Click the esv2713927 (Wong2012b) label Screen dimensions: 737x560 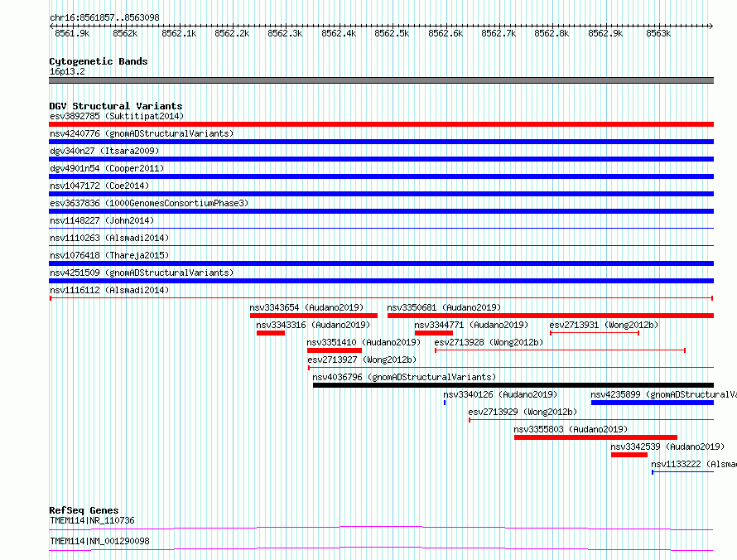pos(362,360)
